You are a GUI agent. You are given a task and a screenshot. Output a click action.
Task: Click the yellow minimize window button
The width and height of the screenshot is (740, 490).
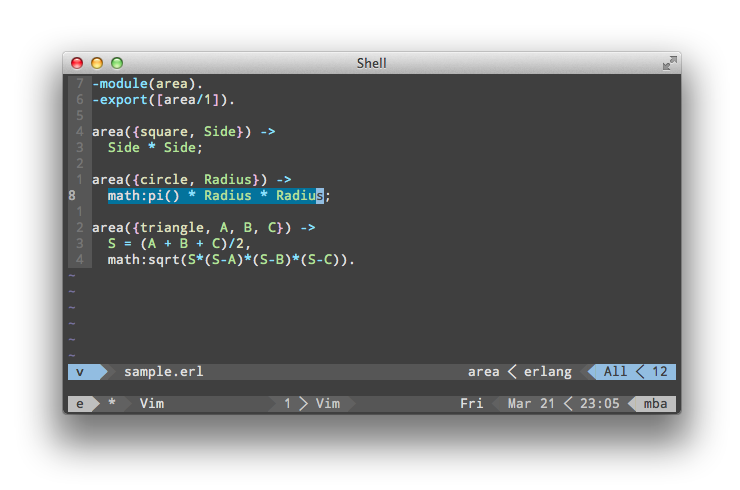(x=97, y=63)
